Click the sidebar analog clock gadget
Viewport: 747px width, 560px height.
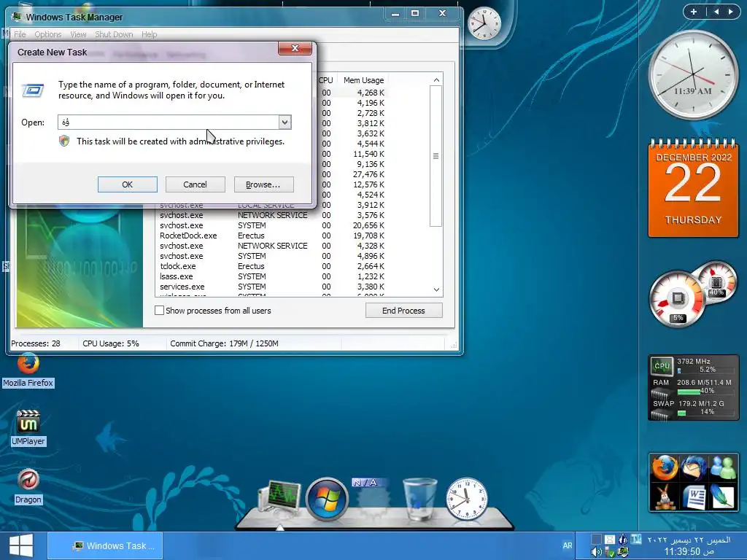point(693,75)
